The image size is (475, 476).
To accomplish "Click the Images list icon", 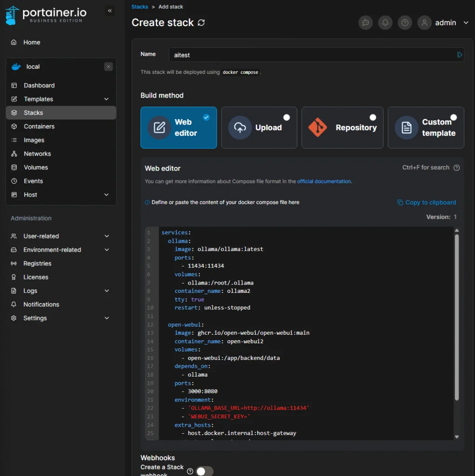I will coord(14,140).
